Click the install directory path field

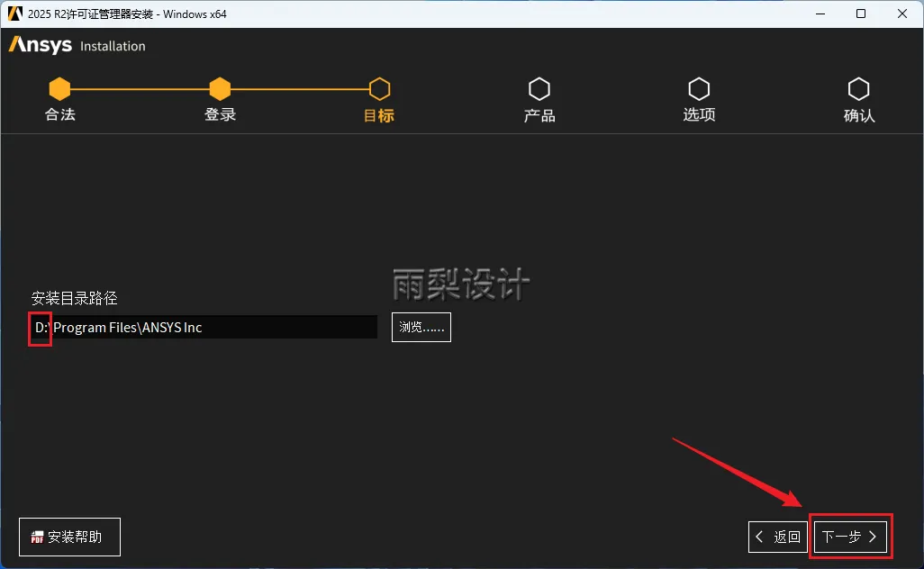tap(204, 327)
